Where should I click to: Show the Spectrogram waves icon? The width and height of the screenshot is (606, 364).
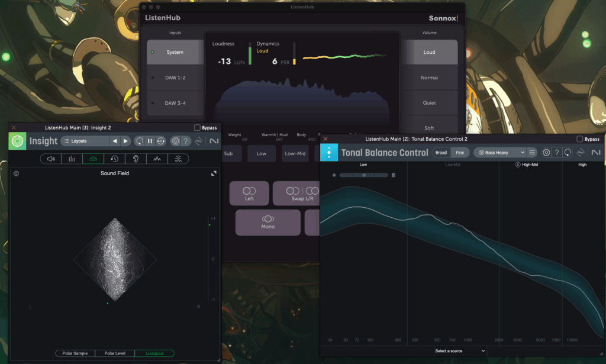[178, 159]
